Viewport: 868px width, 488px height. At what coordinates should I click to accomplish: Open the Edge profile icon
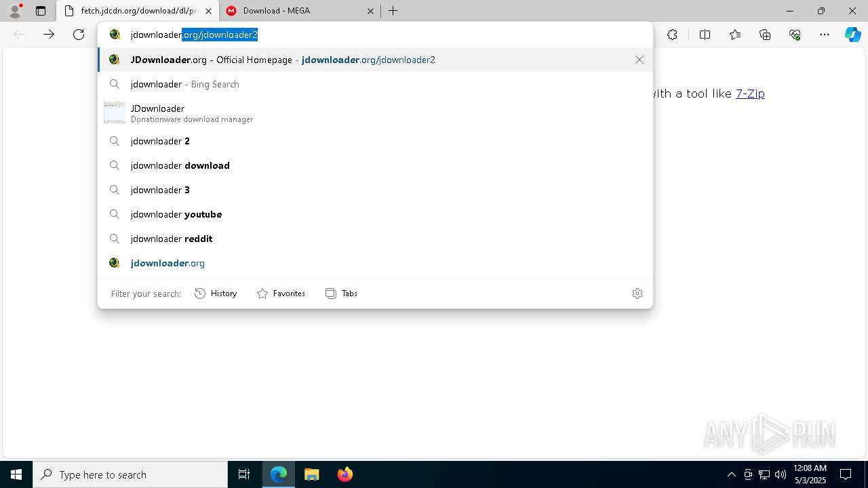[x=14, y=11]
